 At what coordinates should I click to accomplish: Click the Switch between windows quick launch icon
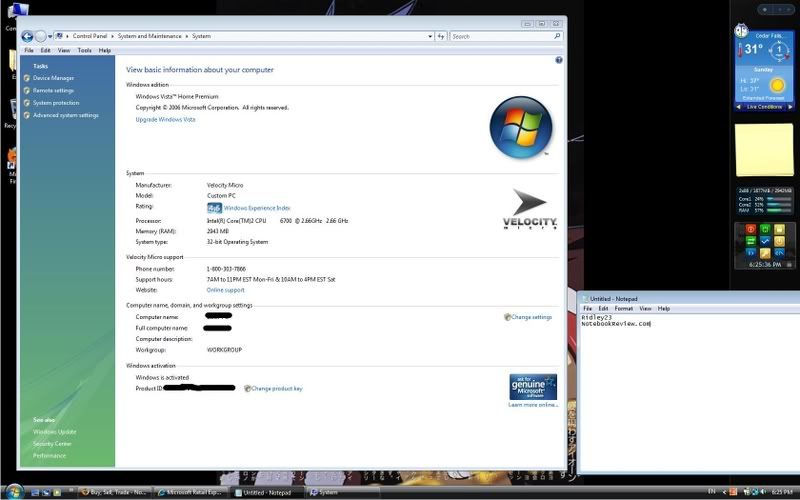(46, 493)
